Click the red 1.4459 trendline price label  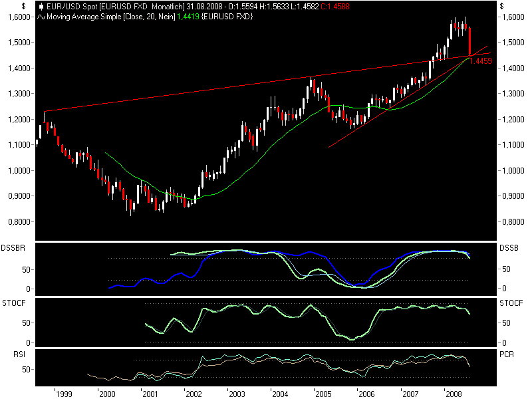pyautogui.click(x=481, y=61)
